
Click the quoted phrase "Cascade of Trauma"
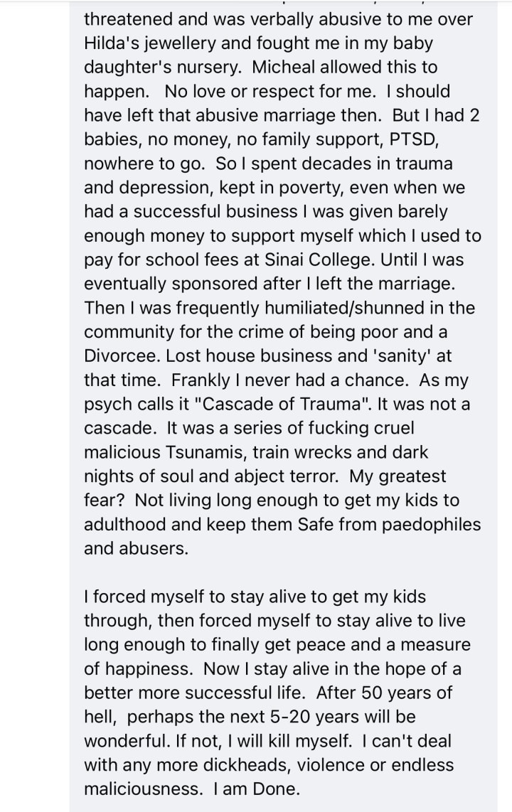282,404
